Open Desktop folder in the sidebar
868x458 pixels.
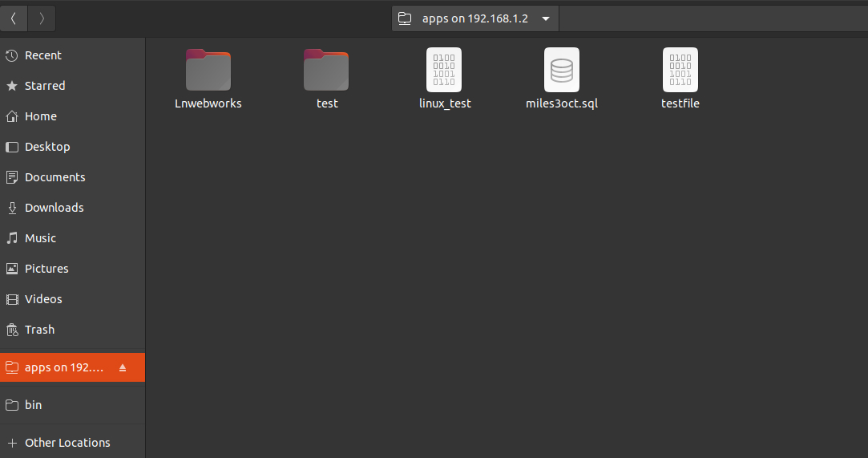click(x=47, y=147)
